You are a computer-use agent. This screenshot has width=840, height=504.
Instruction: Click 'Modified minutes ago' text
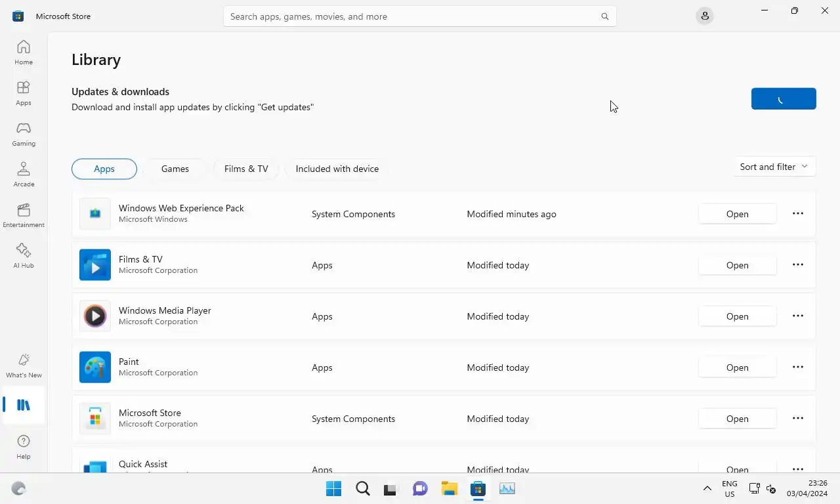[511, 214]
